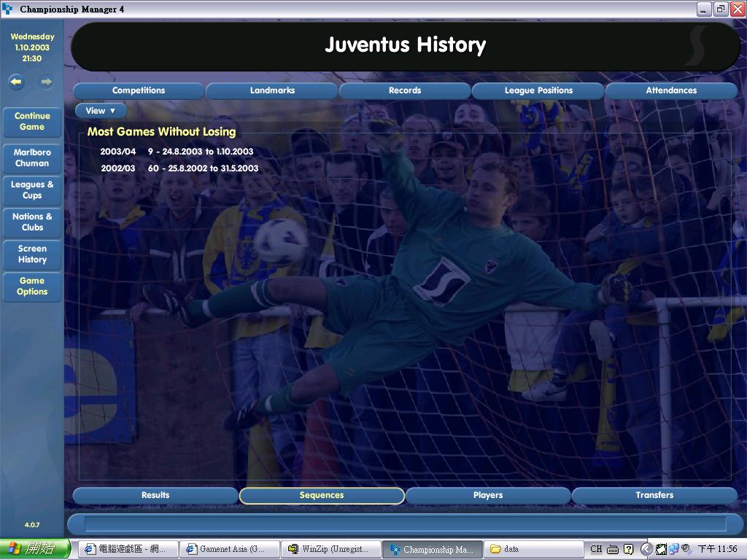Click the 4.0.7 version label

point(32,525)
